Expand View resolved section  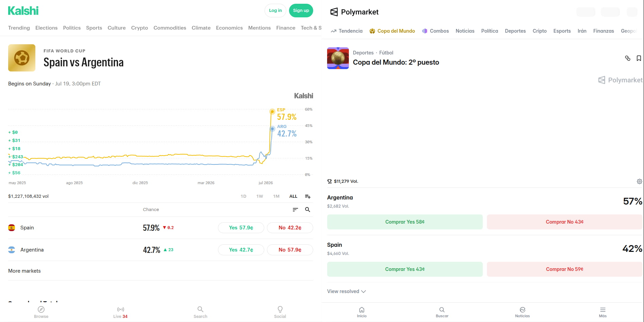click(x=346, y=291)
